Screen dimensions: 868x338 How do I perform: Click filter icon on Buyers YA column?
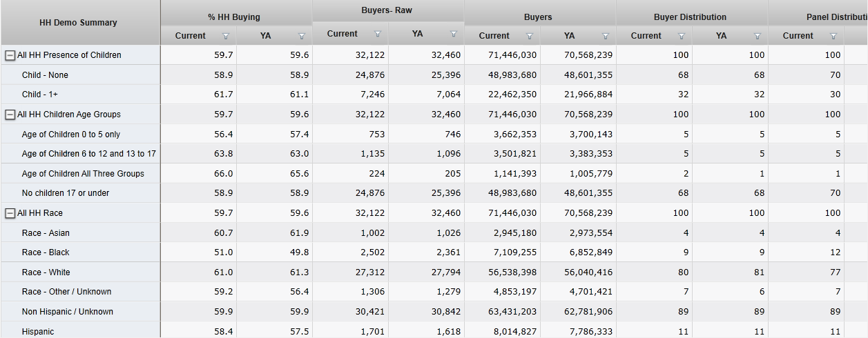coord(606,36)
